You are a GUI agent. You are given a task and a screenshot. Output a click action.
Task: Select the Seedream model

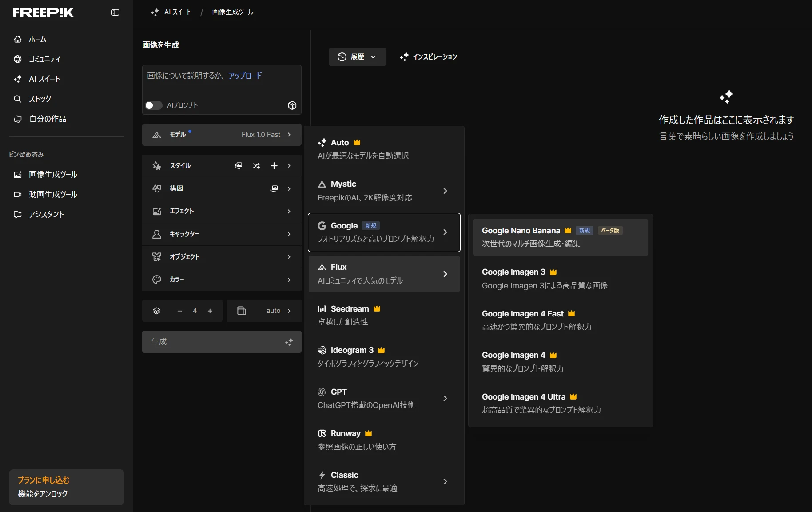pyautogui.click(x=384, y=315)
